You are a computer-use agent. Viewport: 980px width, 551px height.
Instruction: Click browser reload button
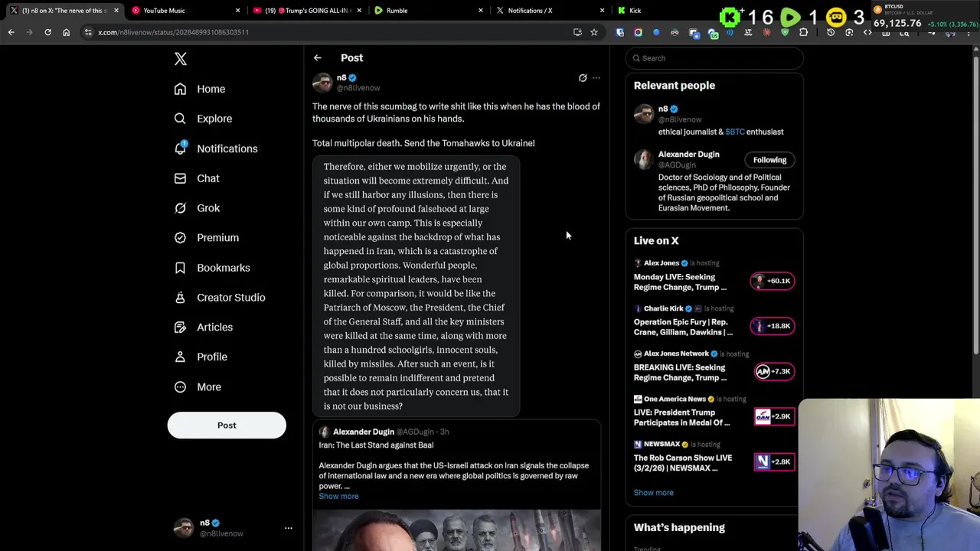(x=47, y=32)
